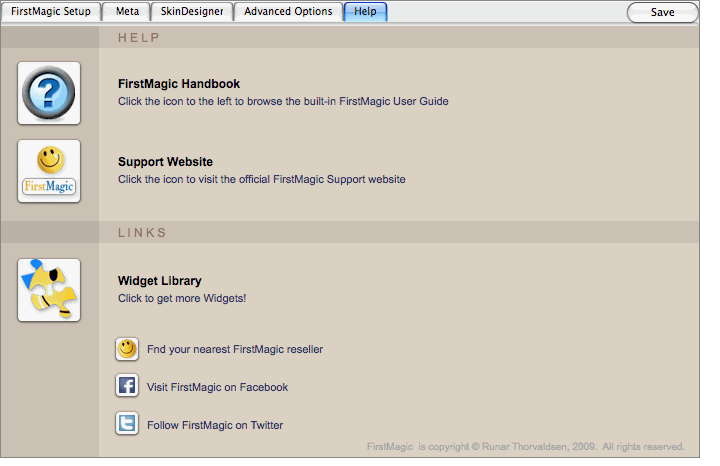Click the Widget Library heading

pos(160,281)
